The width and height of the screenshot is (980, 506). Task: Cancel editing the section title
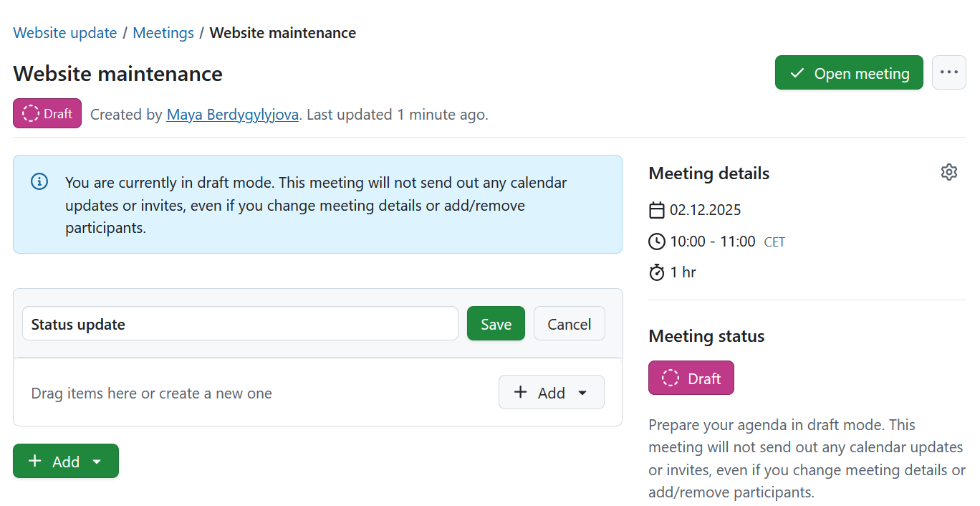click(x=569, y=323)
